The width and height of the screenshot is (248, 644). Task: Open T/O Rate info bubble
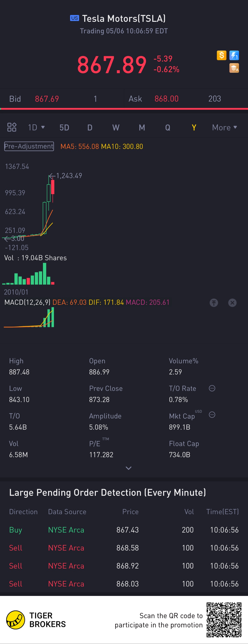(x=212, y=388)
